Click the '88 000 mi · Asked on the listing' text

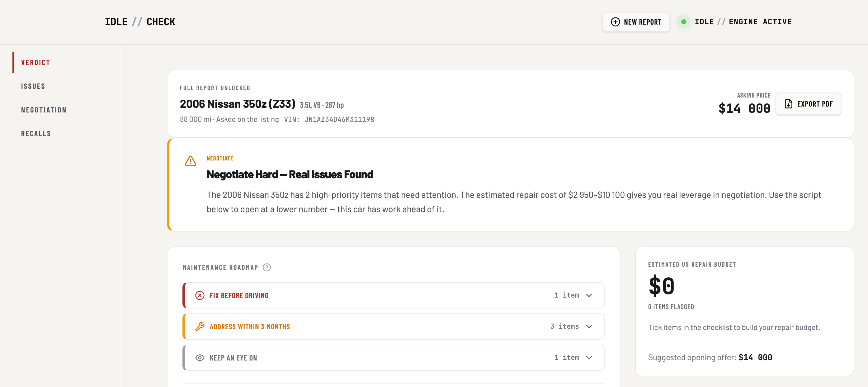coord(229,119)
